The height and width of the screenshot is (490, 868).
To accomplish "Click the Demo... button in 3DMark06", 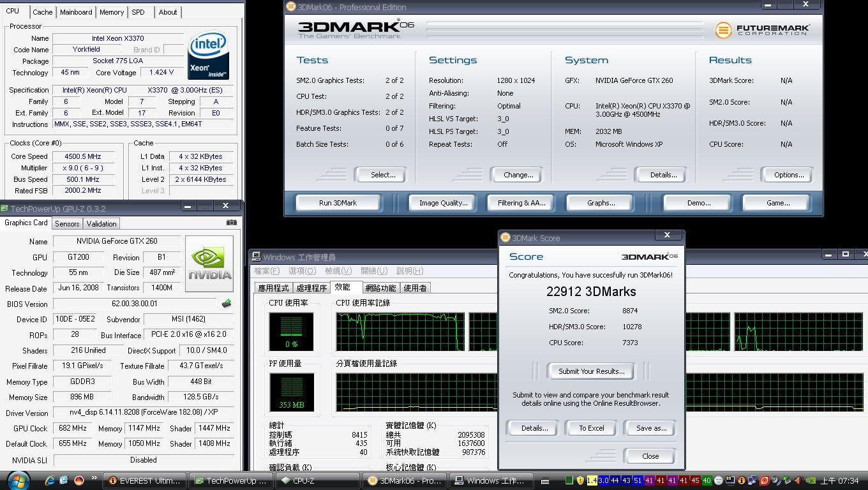I will pyautogui.click(x=698, y=203).
